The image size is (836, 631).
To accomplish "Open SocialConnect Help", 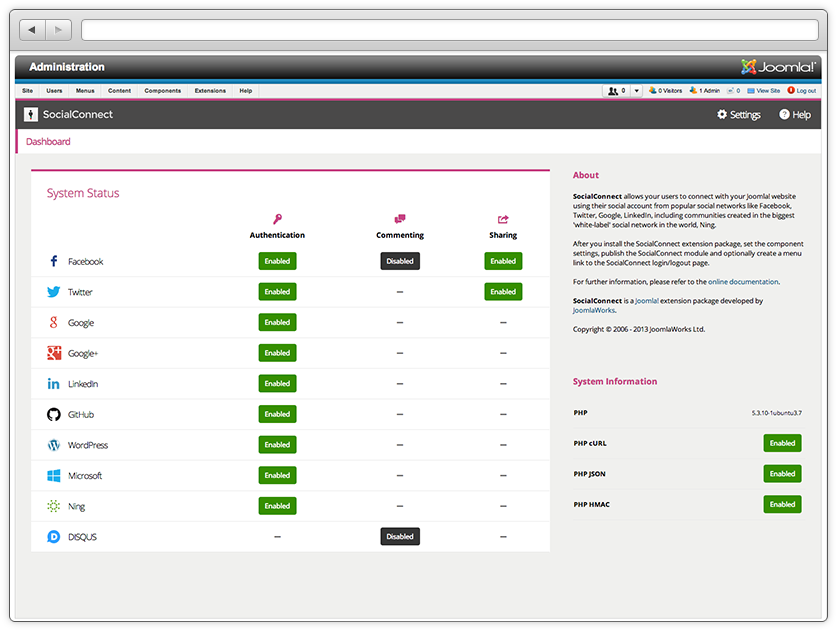I will coord(795,115).
